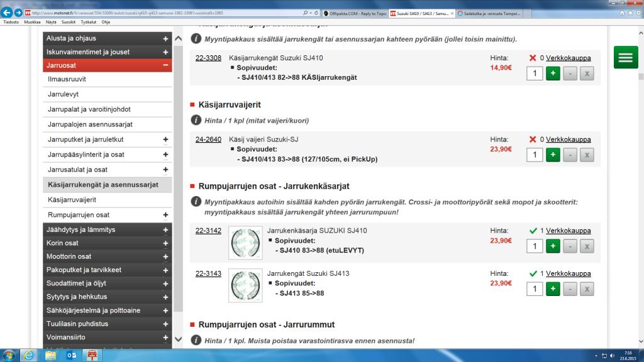Click the info icon under Käsijarruvaijerit heading

pyautogui.click(x=196, y=120)
